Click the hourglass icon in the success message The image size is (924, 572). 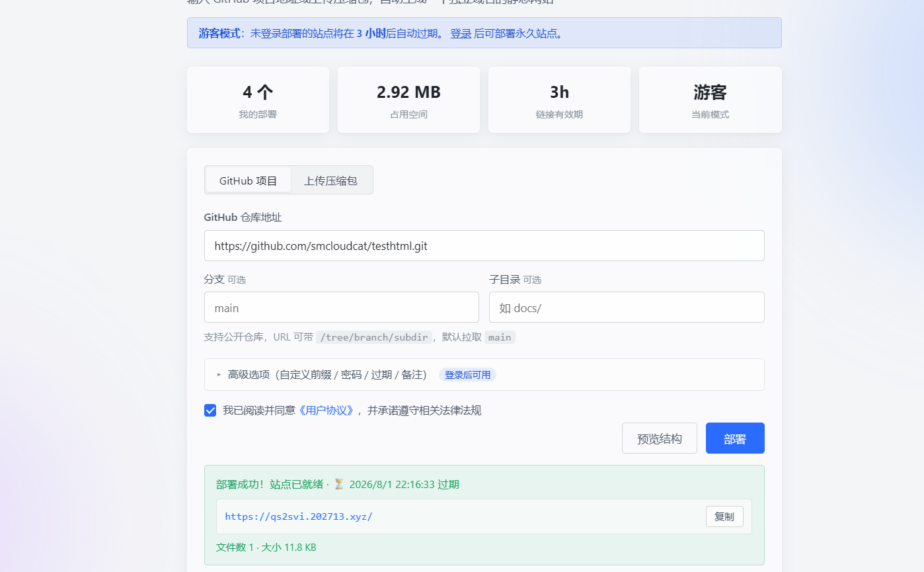tap(339, 485)
